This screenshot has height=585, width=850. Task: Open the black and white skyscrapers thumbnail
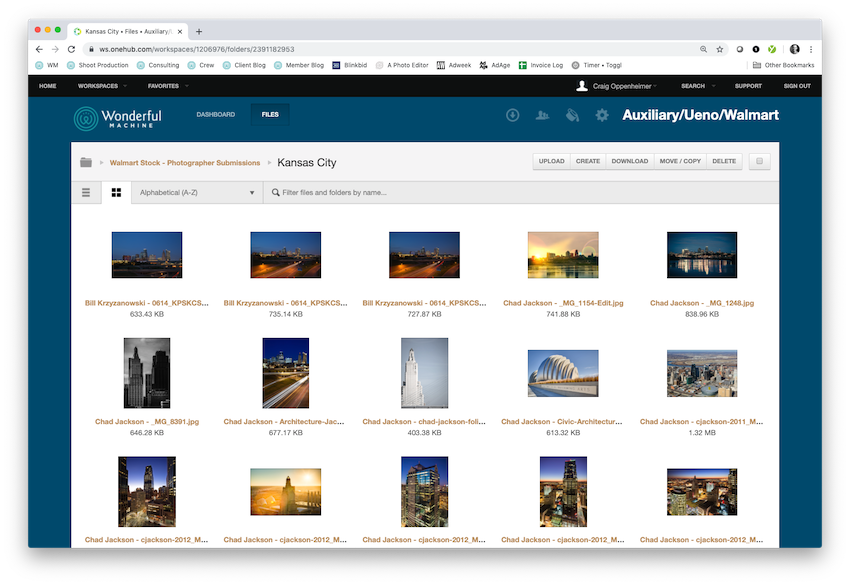pos(147,373)
